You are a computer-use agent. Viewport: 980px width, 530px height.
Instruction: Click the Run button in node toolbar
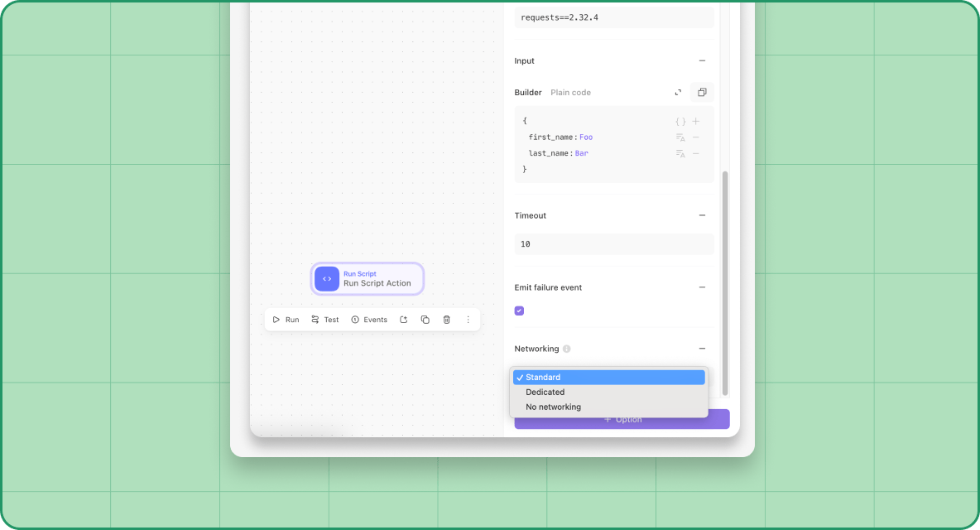[x=286, y=320]
